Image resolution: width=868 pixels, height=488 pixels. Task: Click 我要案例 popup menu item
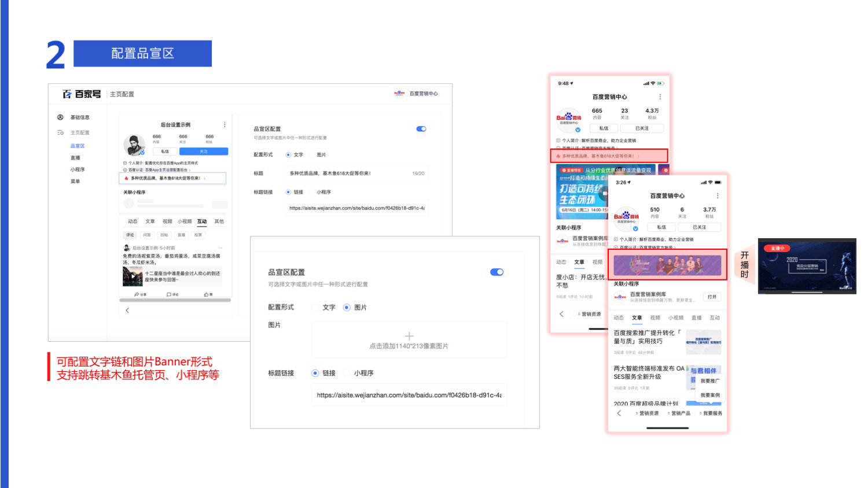[710, 395]
